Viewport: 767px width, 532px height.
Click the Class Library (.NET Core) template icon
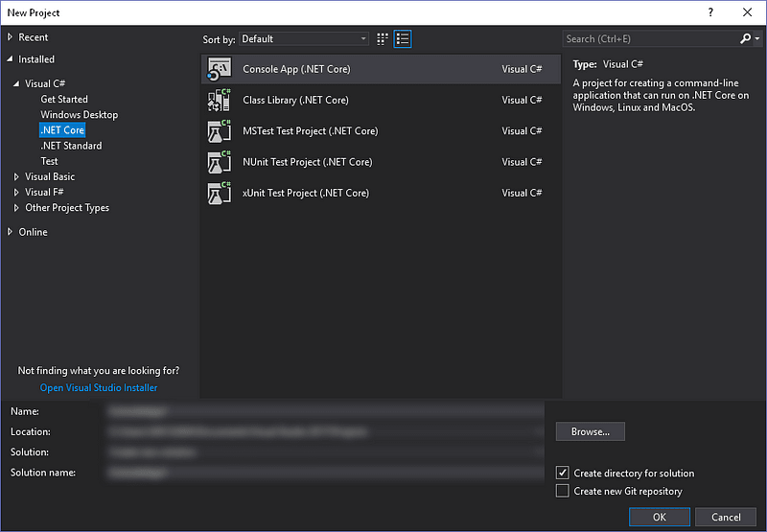(x=220, y=100)
